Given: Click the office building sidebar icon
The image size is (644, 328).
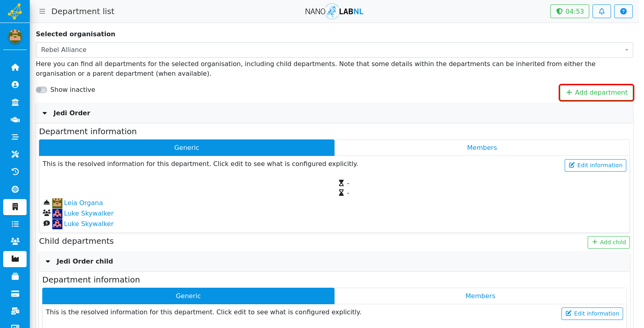Looking at the screenshot, I should click(15, 207).
